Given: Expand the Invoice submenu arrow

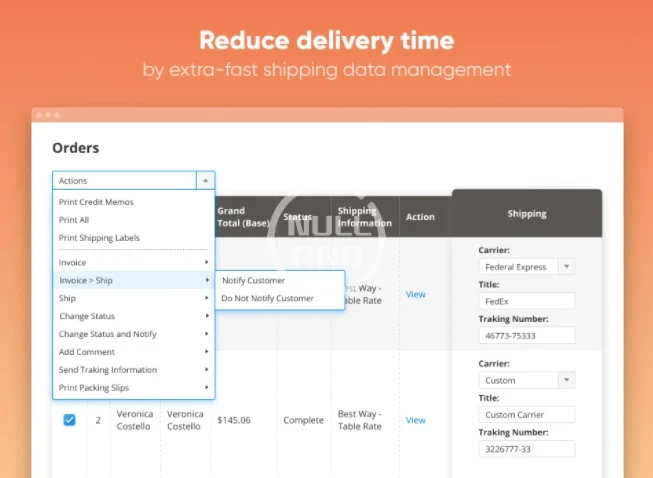Looking at the screenshot, I should pos(207,262).
